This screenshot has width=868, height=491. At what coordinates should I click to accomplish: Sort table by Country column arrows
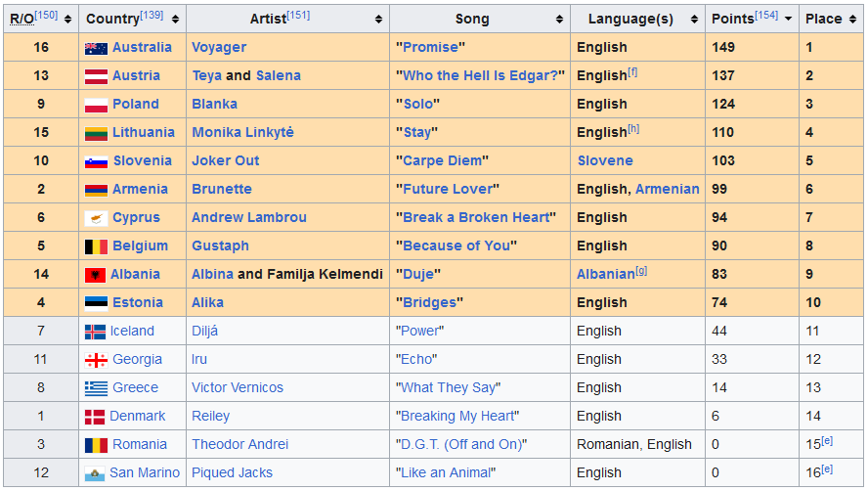click(x=176, y=20)
